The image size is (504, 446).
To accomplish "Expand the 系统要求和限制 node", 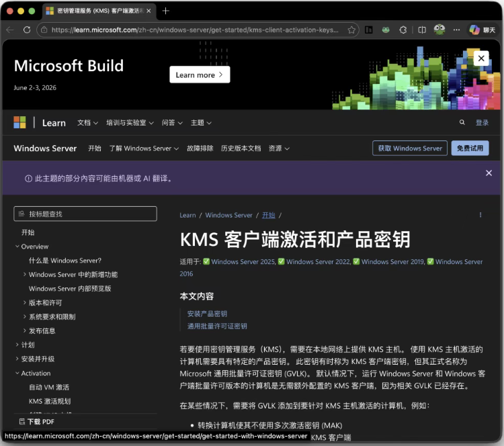I will 25,316.
